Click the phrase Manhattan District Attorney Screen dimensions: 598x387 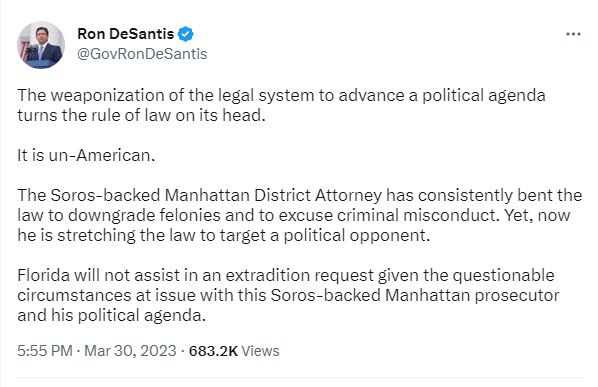tap(273, 195)
